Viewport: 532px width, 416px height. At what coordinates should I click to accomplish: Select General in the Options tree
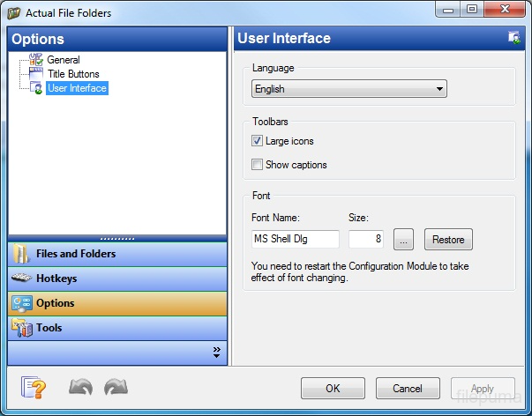pyautogui.click(x=63, y=60)
